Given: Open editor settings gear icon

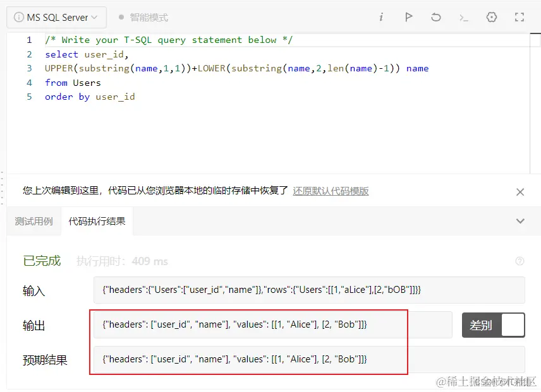Looking at the screenshot, I should coord(491,17).
